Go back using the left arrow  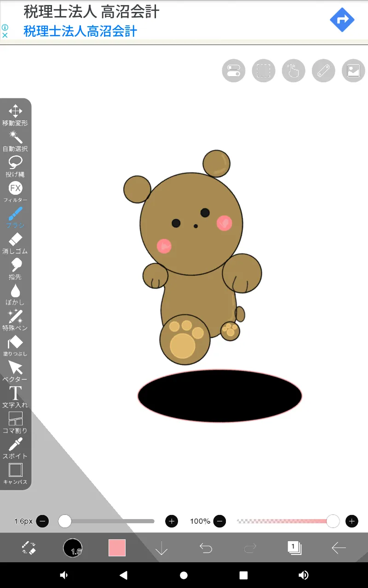(339, 548)
